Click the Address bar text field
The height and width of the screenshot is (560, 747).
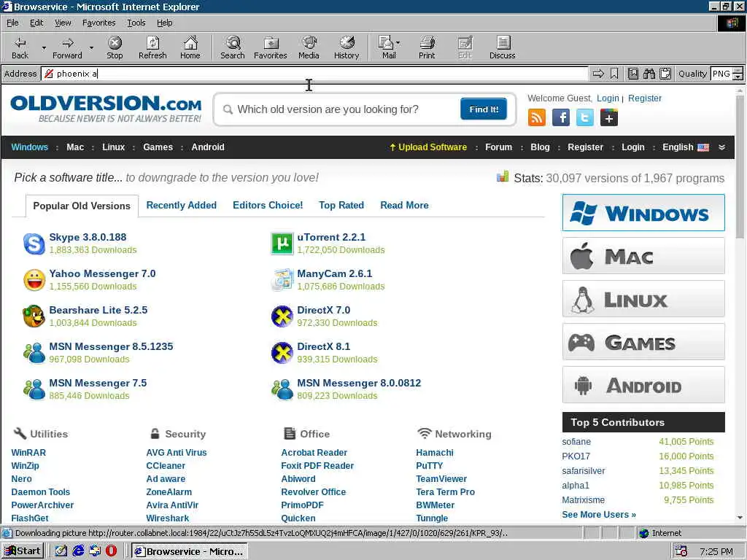coord(314,74)
